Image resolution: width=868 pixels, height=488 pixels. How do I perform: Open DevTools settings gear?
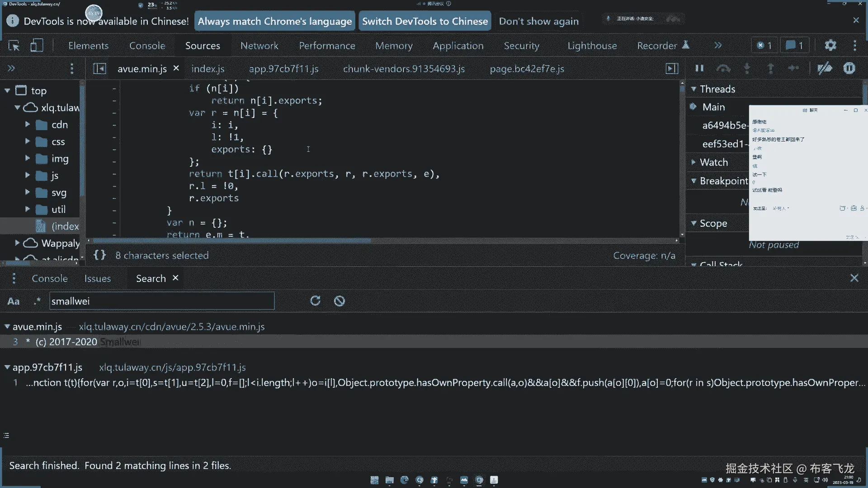point(830,46)
